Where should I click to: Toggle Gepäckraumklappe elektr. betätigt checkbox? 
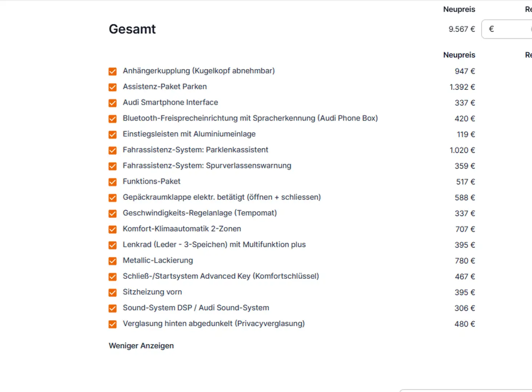(113, 198)
